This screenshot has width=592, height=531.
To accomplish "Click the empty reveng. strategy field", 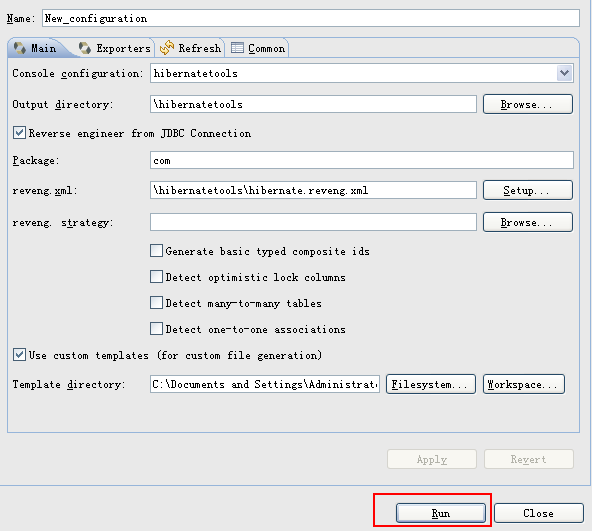I will click(x=313, y=222).
